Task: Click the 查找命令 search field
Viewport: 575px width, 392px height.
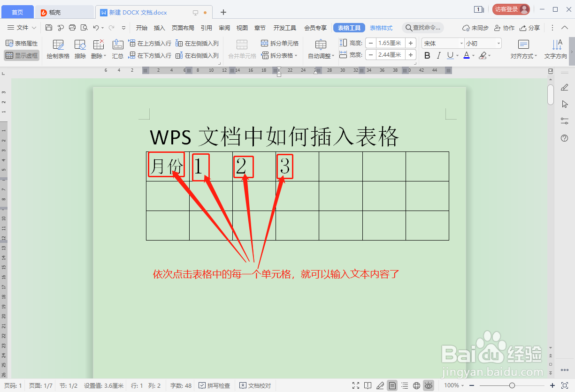Action: coord(423,28)
